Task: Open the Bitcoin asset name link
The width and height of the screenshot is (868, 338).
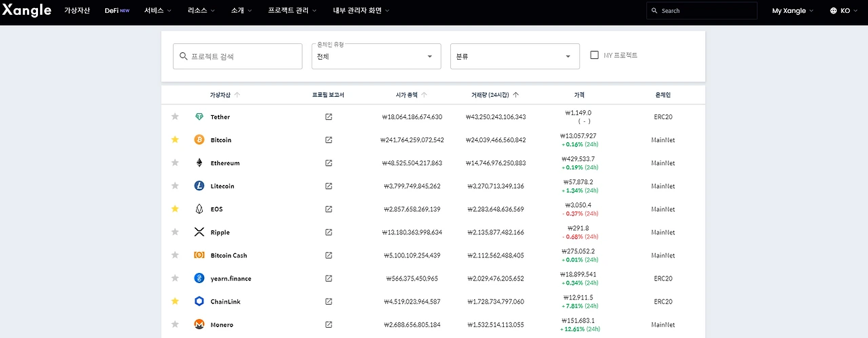Action: coord(221,140)
